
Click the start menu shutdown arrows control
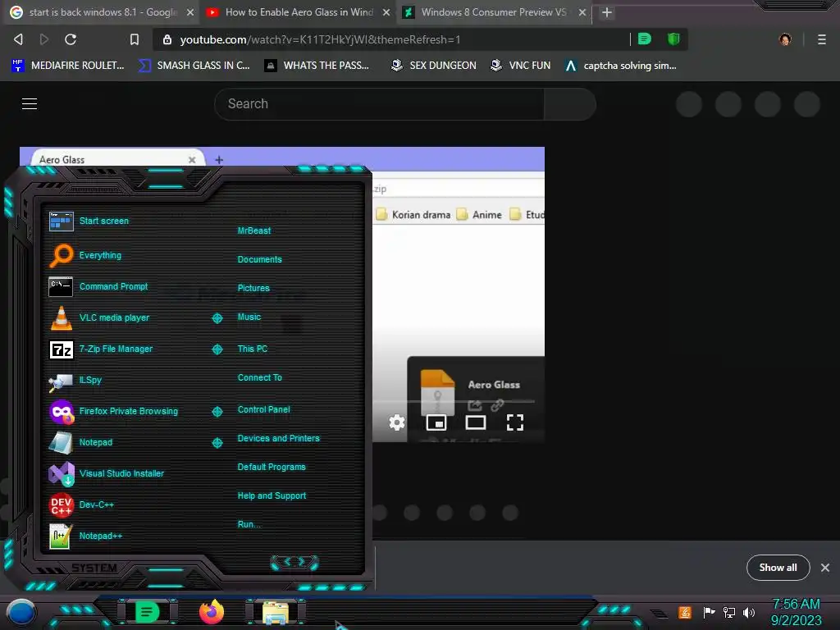pyautogui.click(x=294, y=562)
